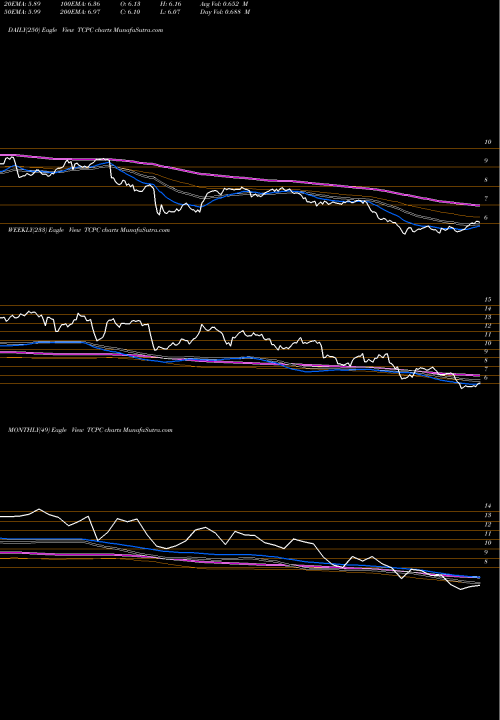Click the DAILY Eagle View TCPC chart title
Image resolution: width=500 pixels, height=720 pixels.
click(x=85, y=30)
